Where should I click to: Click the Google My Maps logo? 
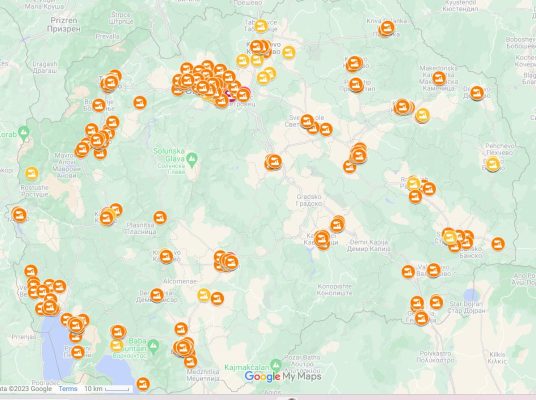click(283, 377)
